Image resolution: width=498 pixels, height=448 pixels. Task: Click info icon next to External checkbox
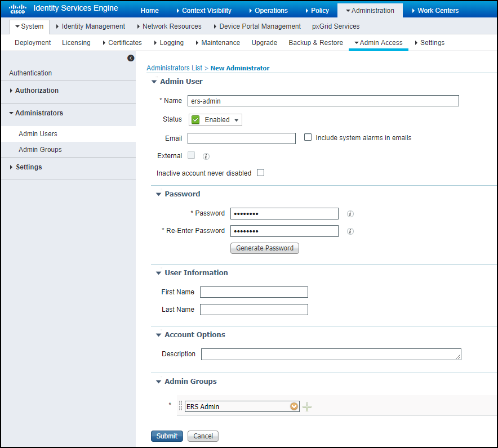click(x=206, y=156)
